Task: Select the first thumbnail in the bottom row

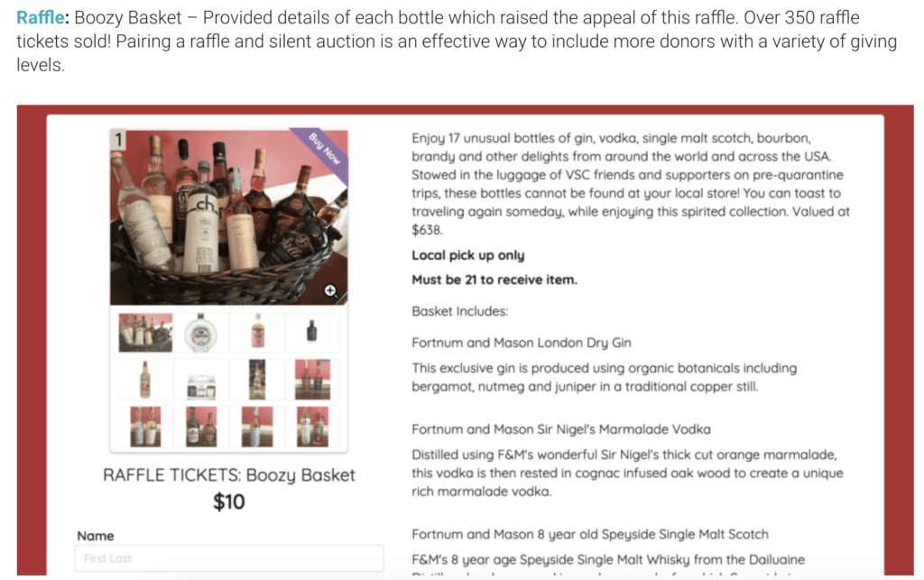Action: click(145, 427)
